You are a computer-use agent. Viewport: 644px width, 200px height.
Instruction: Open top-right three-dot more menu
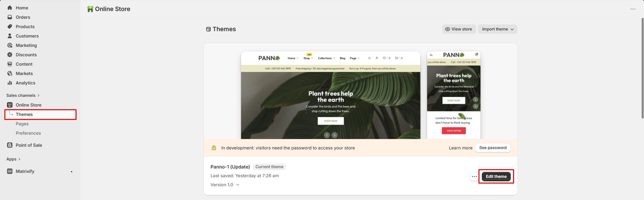click(633, 9)
